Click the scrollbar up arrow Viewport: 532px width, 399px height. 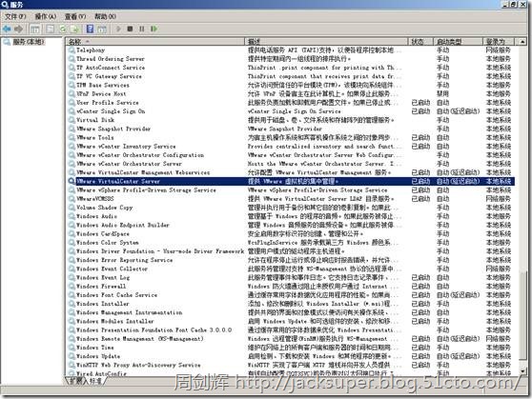(x=522, y=42)
